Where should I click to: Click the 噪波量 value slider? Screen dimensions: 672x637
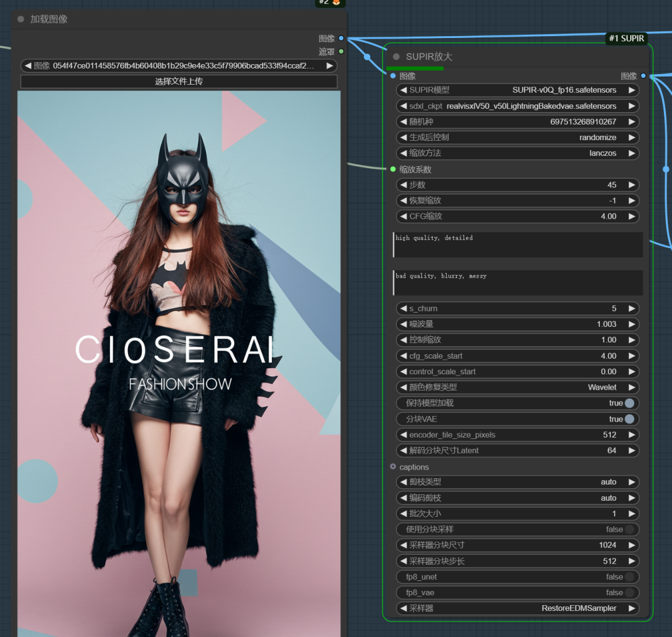(x=518, y=324)
